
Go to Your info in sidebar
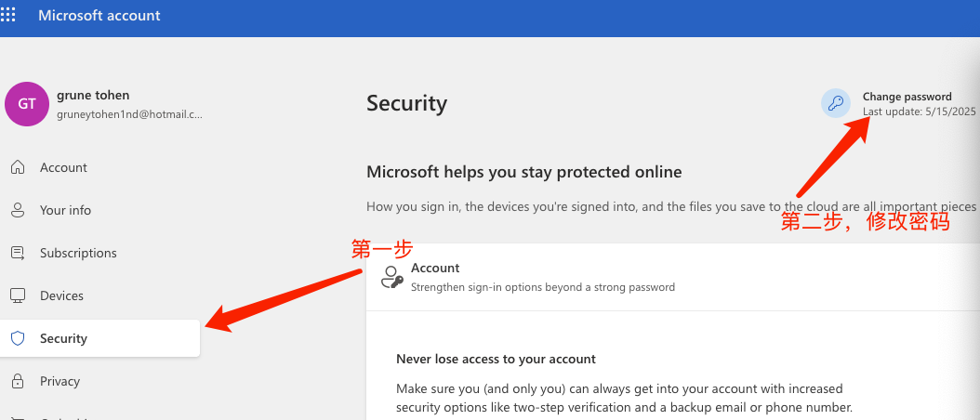coord(65,210)
